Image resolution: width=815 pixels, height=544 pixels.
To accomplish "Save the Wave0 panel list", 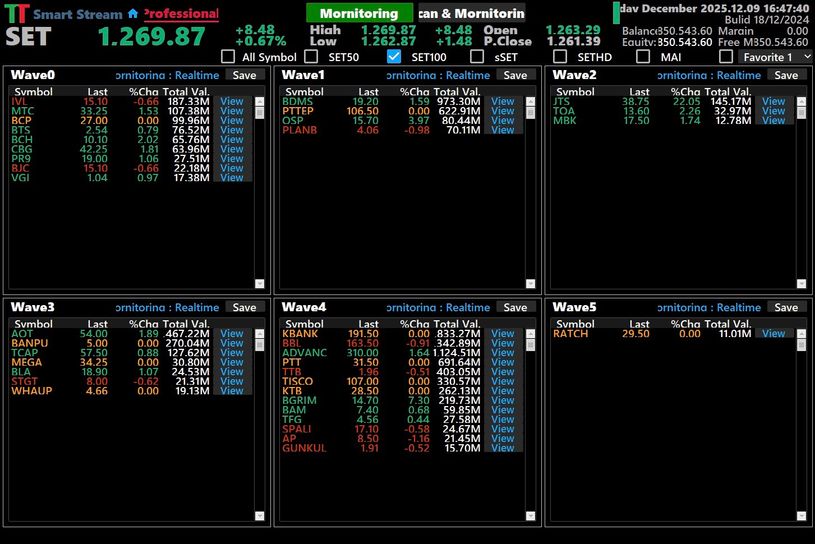I will [244, 75].
